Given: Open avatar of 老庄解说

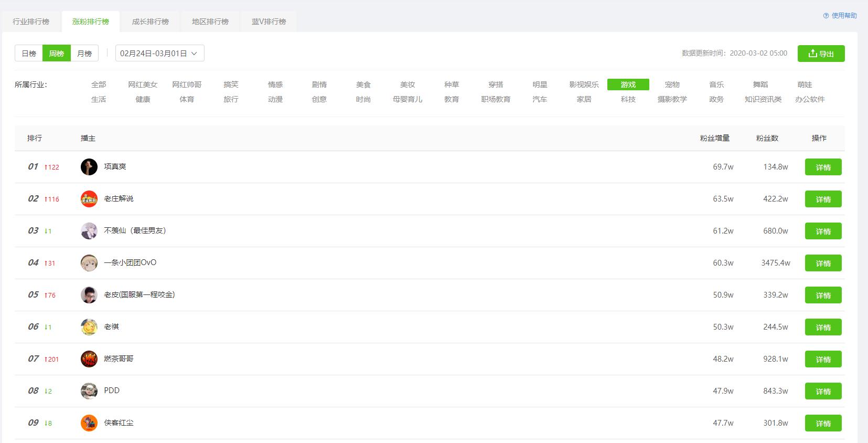Looking at the screenshot, I should pyautogui.click(x=89, y=199).
